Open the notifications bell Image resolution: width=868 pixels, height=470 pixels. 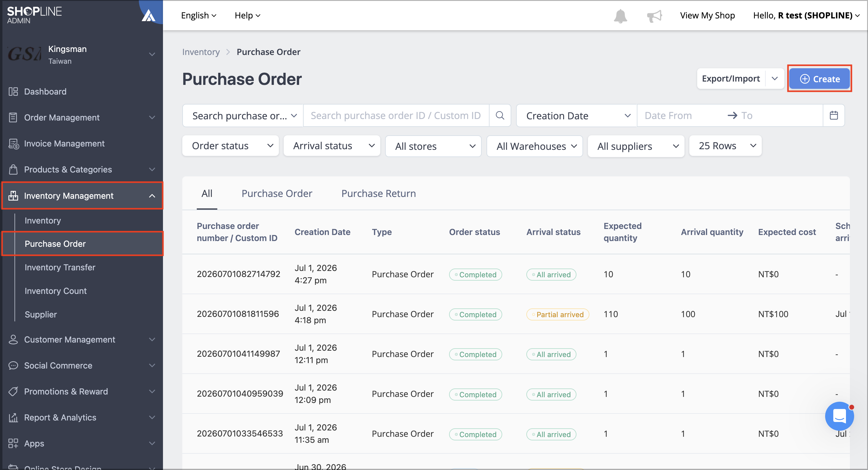(620, 16)
